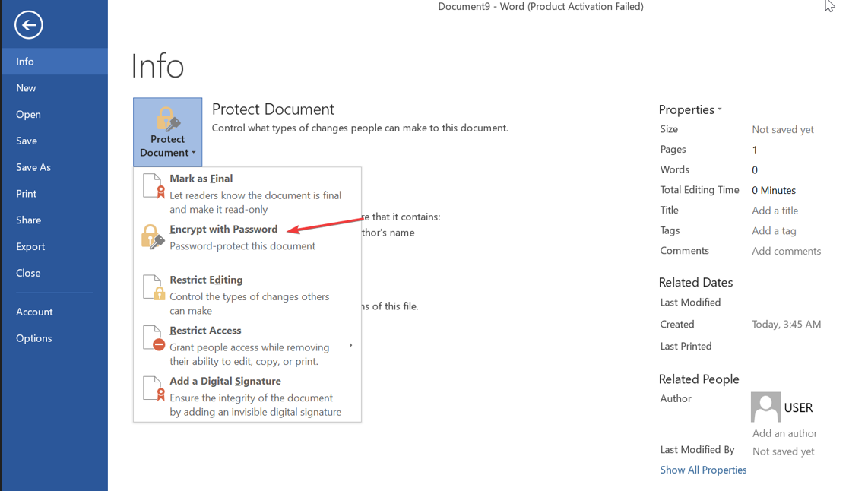
Task: Click the Add a tag field
Action: tap(774, 231)
